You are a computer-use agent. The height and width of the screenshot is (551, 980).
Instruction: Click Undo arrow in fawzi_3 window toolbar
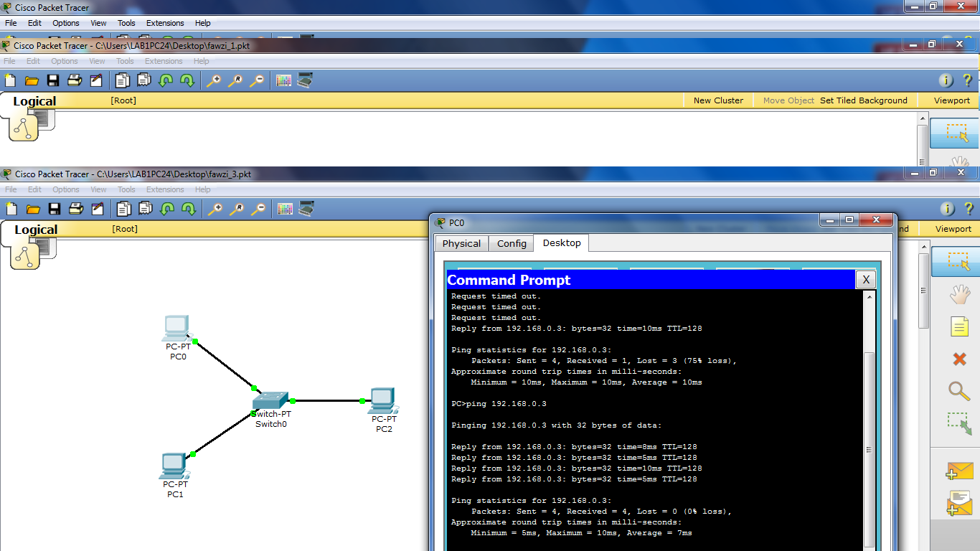[167, 209]
